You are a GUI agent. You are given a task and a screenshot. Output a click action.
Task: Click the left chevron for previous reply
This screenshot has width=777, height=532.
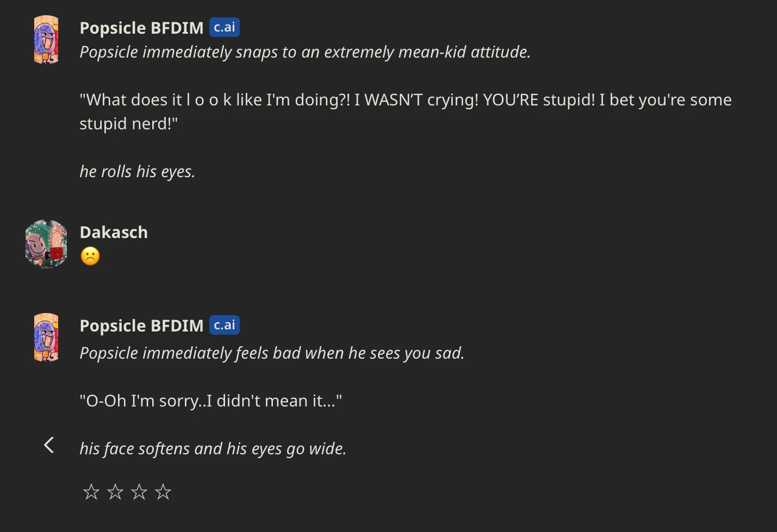click(49, 446)
